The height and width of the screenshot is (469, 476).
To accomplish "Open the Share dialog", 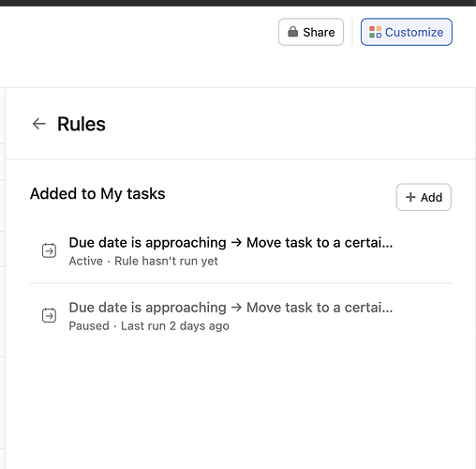I will 311,32.
